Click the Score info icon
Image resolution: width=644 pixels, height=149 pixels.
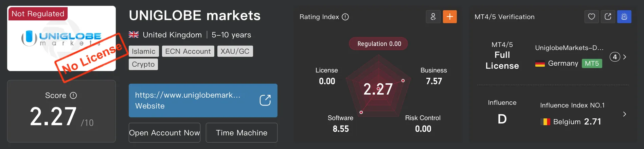coord(73,96)
